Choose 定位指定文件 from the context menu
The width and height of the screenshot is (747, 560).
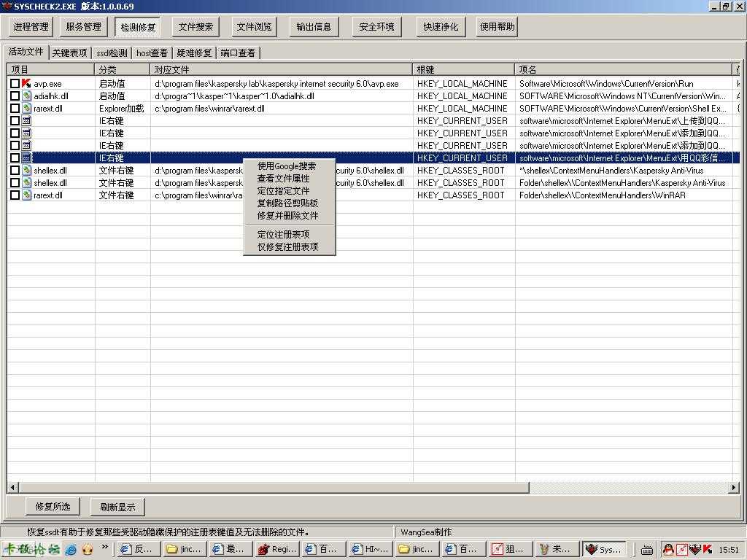point(289,190)
